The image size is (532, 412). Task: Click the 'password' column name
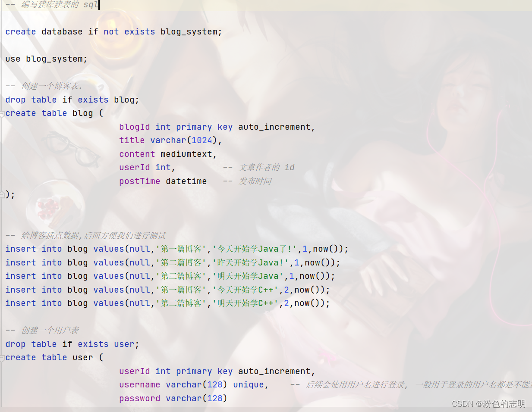(x=139, y=399)
